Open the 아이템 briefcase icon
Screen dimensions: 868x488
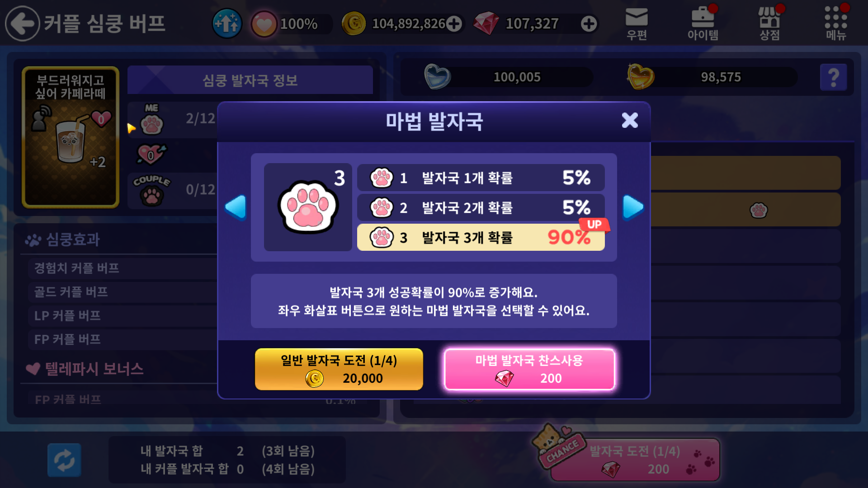(703, 24)
